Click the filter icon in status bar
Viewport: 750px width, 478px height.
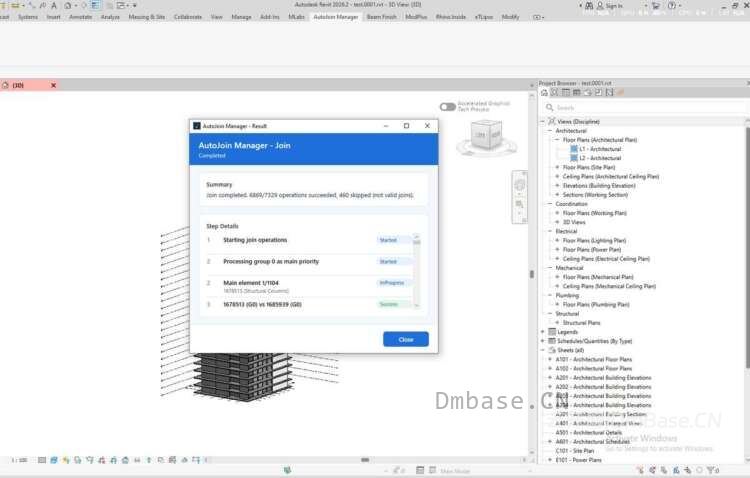[713, 470]
